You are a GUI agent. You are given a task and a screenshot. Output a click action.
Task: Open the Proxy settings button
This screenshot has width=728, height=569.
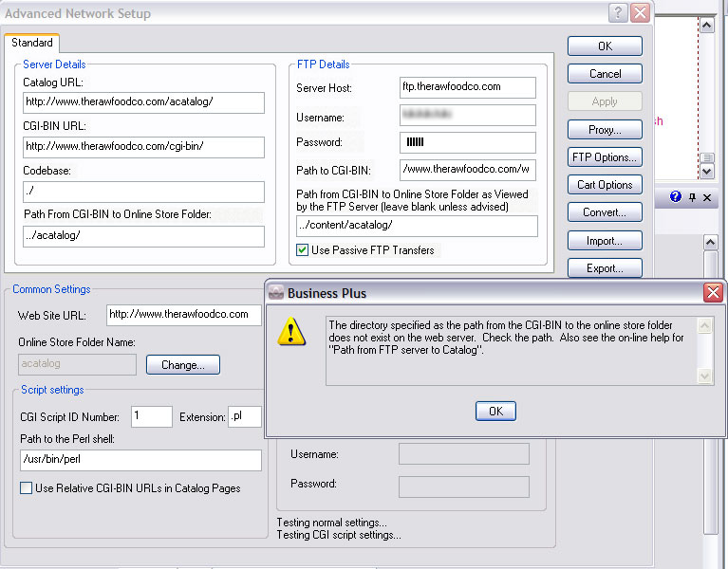pyautogui.click(x=605, y=130)
